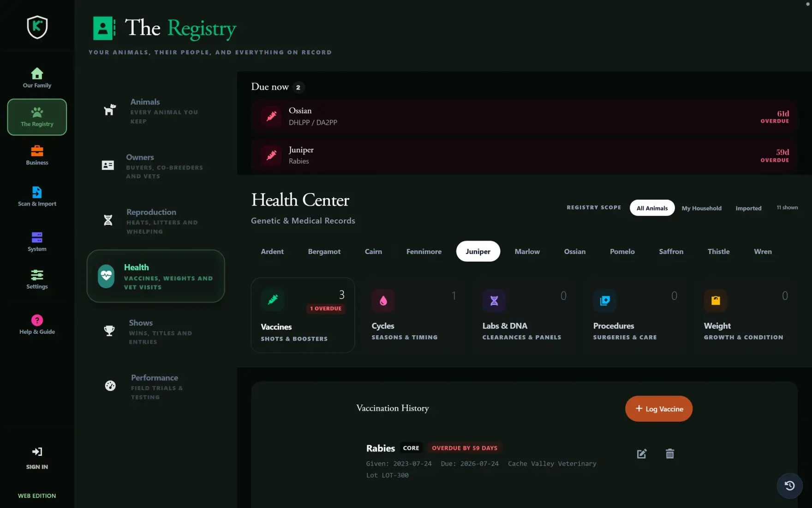Viewport: 812px width, 508px height.
Task: Switch to Ossian animal tab
Action: 574,251
